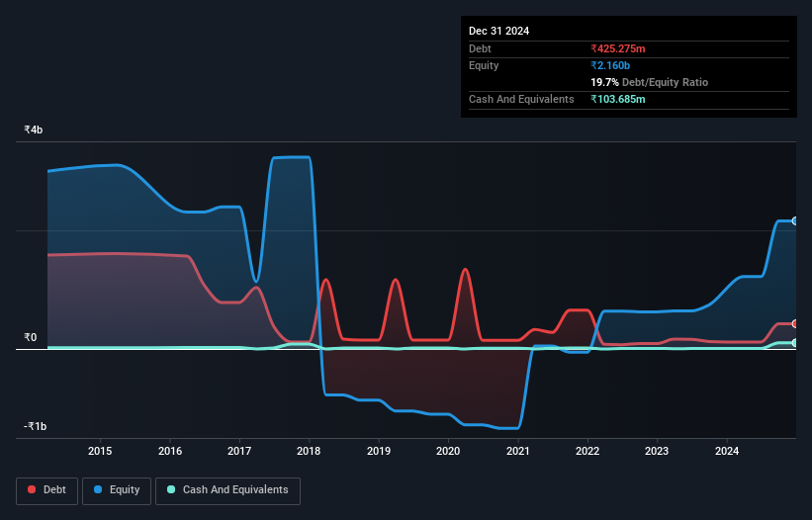Click the 2015 x-axis label
The image size is (812, 520).
pyautogui.click(x=100, y=451)
